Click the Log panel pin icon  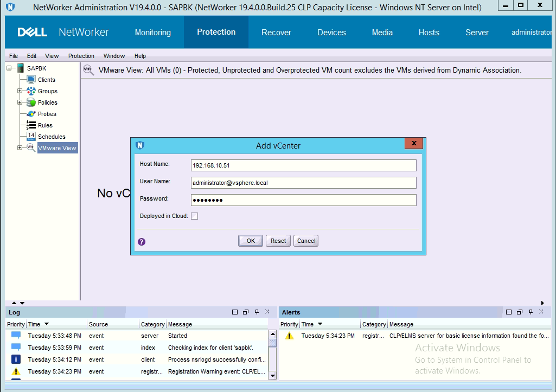coord(257,312)
